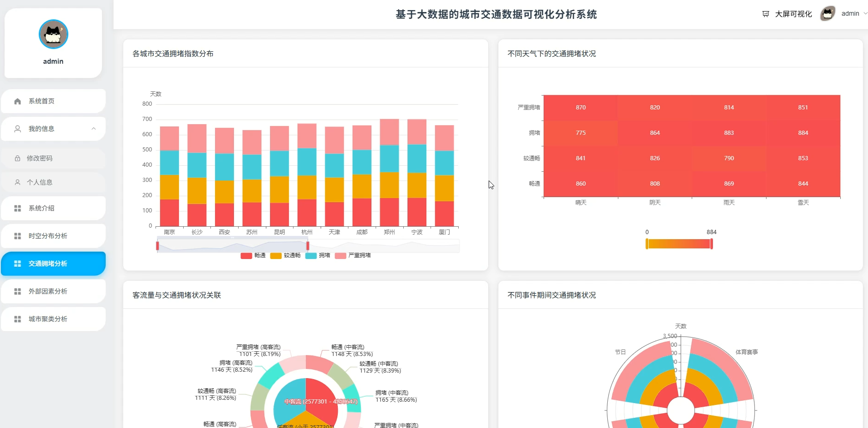Open 系统首页 menu item
This screenshot has width=868, height=428.
coord(53,101)
